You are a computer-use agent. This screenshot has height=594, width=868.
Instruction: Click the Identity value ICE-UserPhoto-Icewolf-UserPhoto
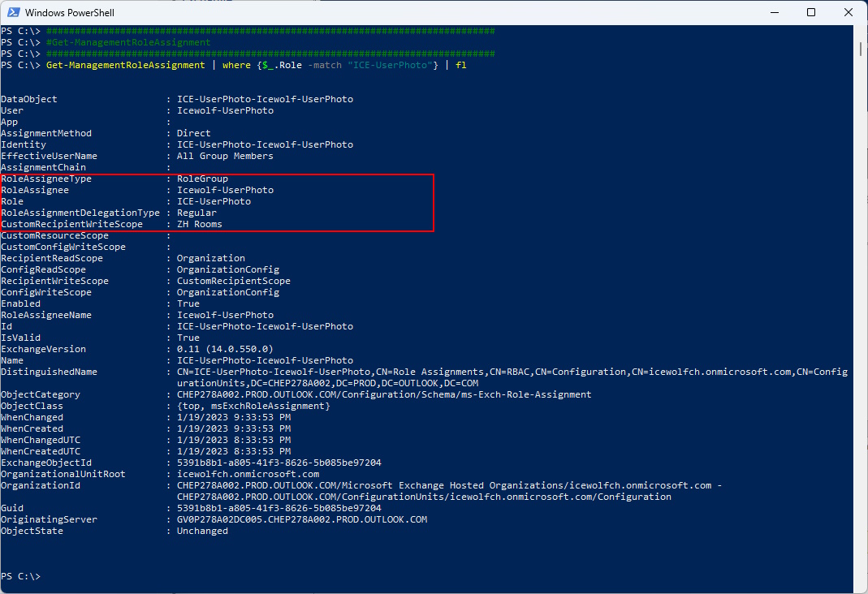[x=265, y=145]
